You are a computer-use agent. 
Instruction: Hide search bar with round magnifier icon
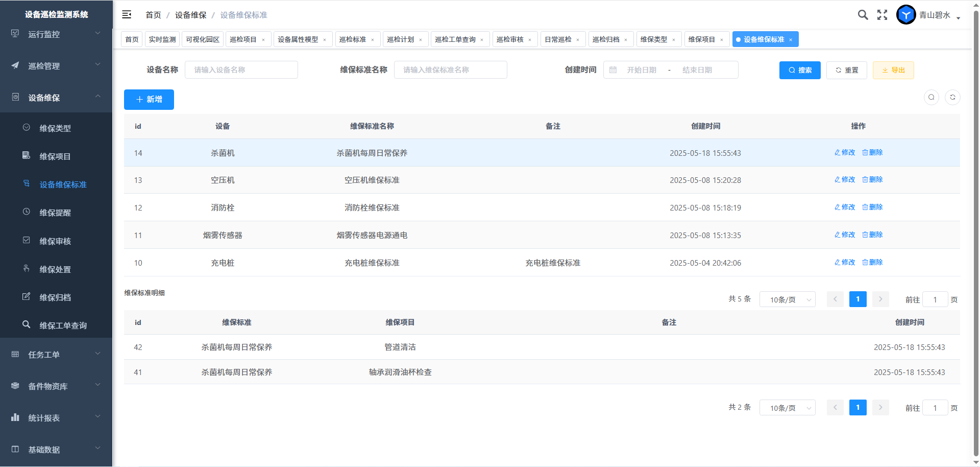pyautogui.click(x=932, y=97)
